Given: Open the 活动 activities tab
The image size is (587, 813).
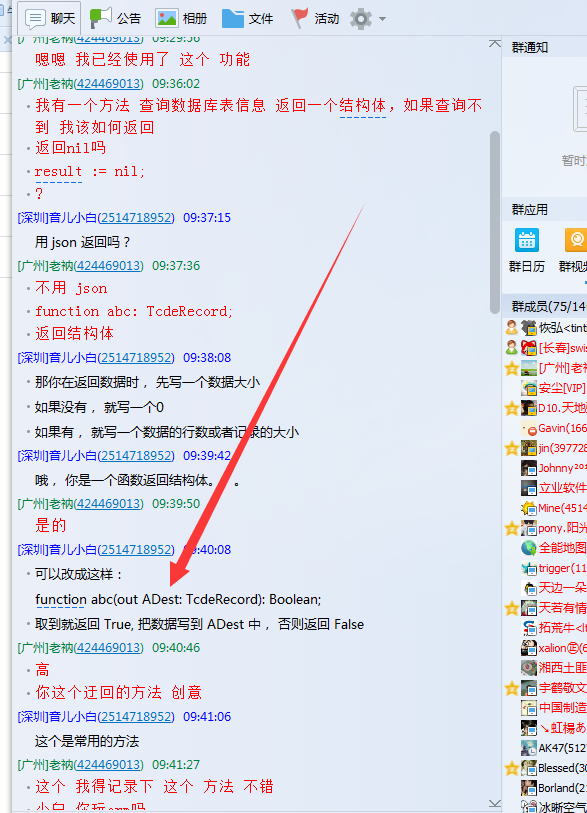Looking at the screenshot, I should pyautogui.click(x=315, y=19).
